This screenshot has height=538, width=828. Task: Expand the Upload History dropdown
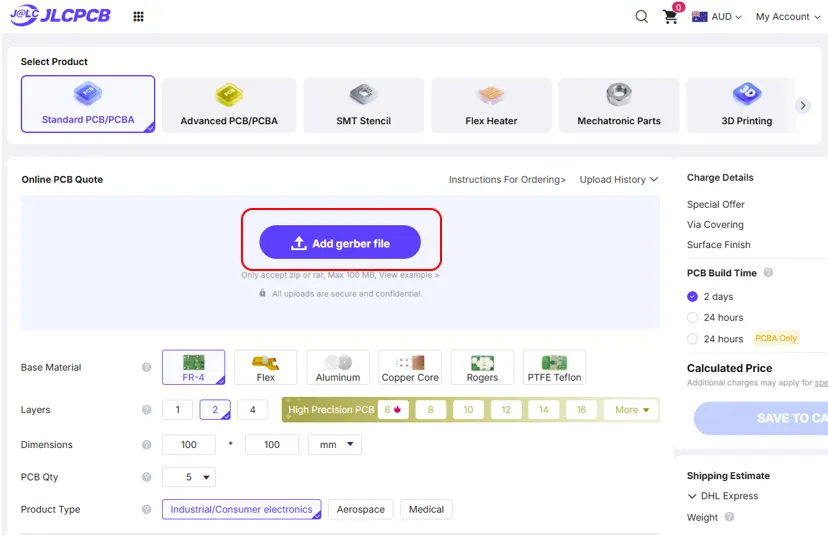[x=618, y=180]
